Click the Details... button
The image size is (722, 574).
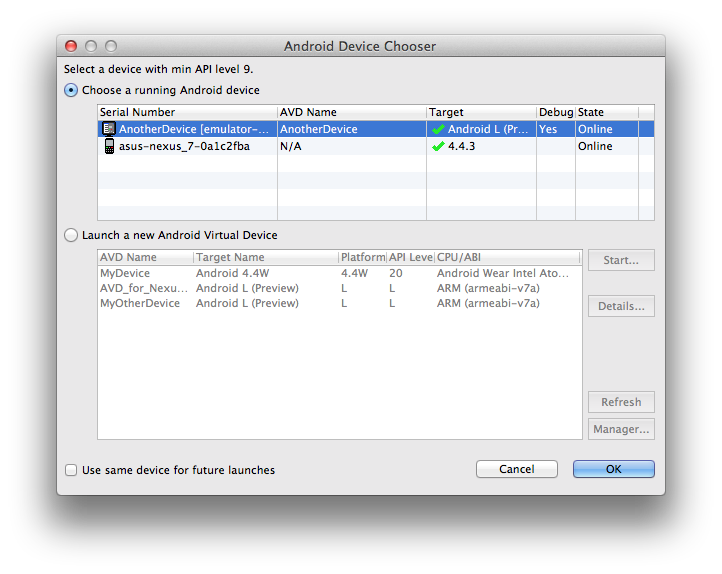tap(621, 306)
